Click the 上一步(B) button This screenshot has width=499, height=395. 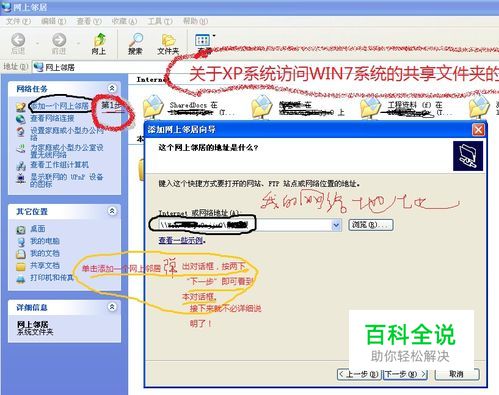point(359,374)
